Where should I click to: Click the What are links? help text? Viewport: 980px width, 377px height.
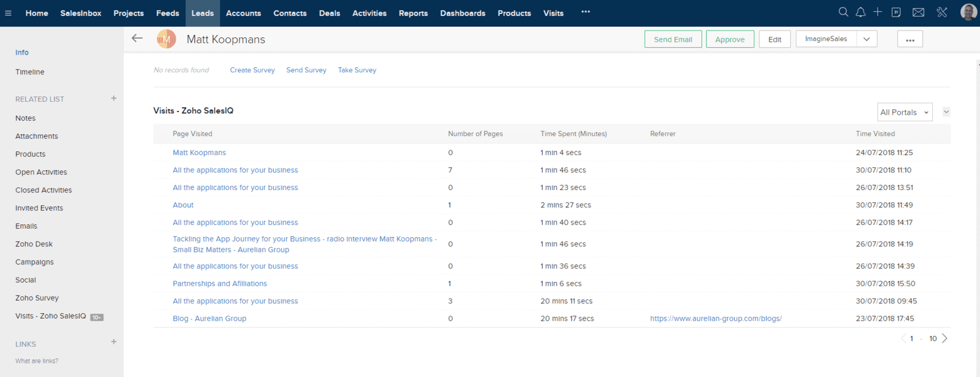[x=37, y=361]
